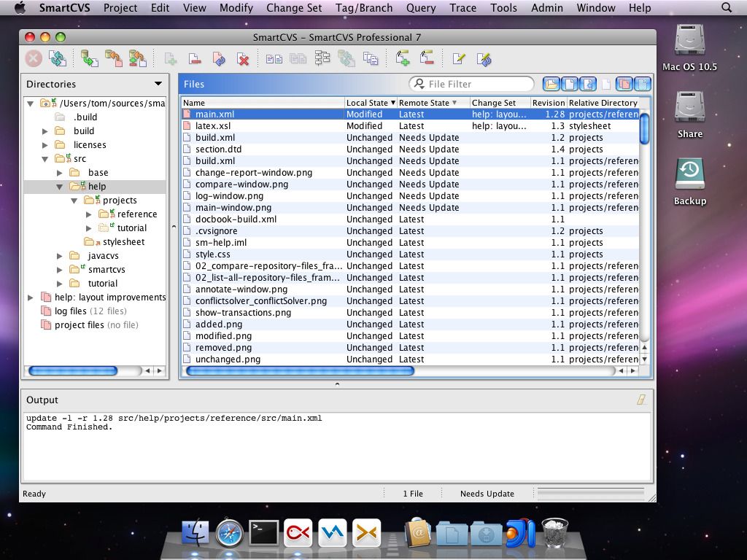Click the remove file icon with red minus
Screen dimensions: 747x560
pos(194,59)
